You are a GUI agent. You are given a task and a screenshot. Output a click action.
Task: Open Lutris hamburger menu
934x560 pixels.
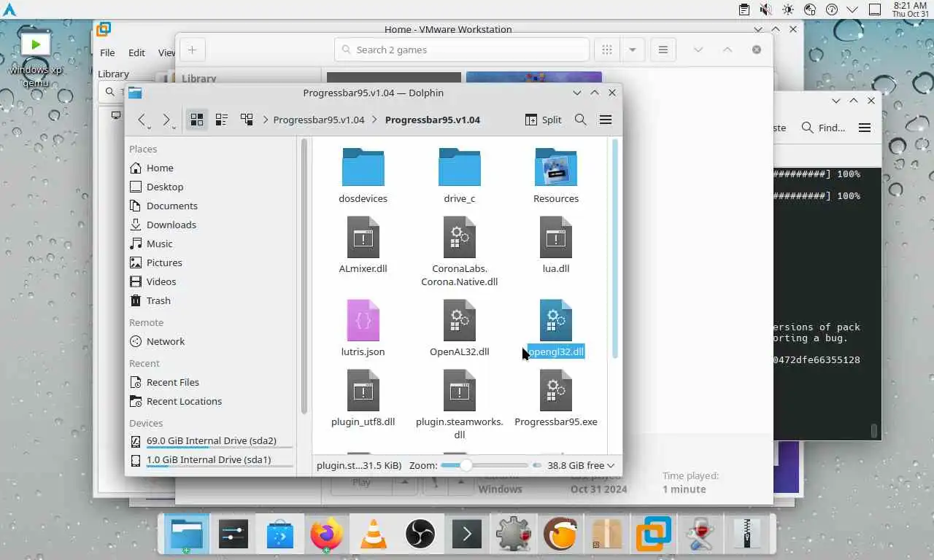click(x=663, y=50)
